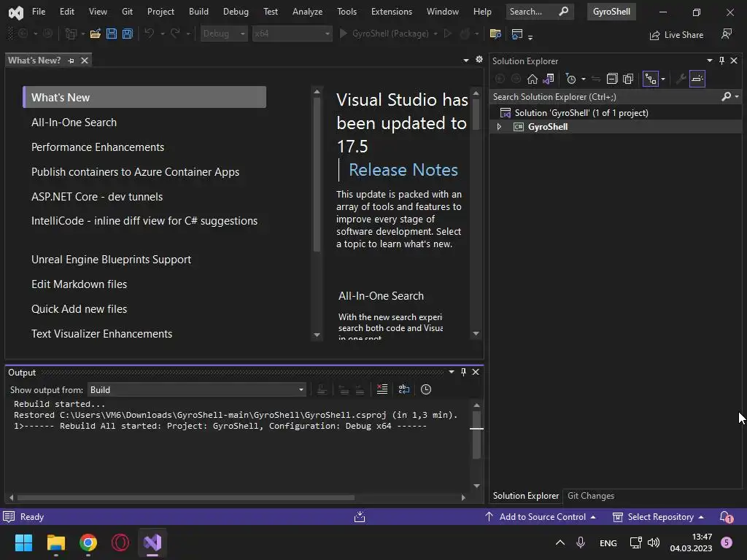Image resolution: width=747 pixels, height=560 pixels.
Task: Click the top Search box in title bar
Action: [x=538, y=12]
